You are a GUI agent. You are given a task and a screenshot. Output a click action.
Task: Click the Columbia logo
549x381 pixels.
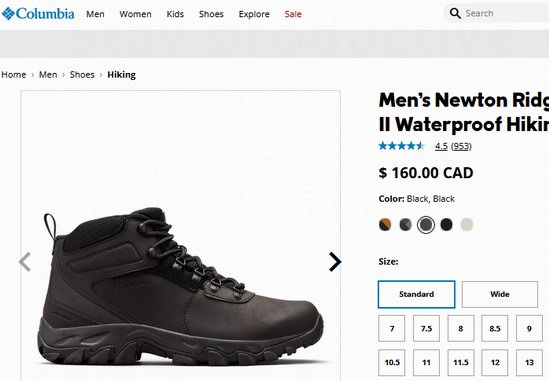click(x=38, y=14)
